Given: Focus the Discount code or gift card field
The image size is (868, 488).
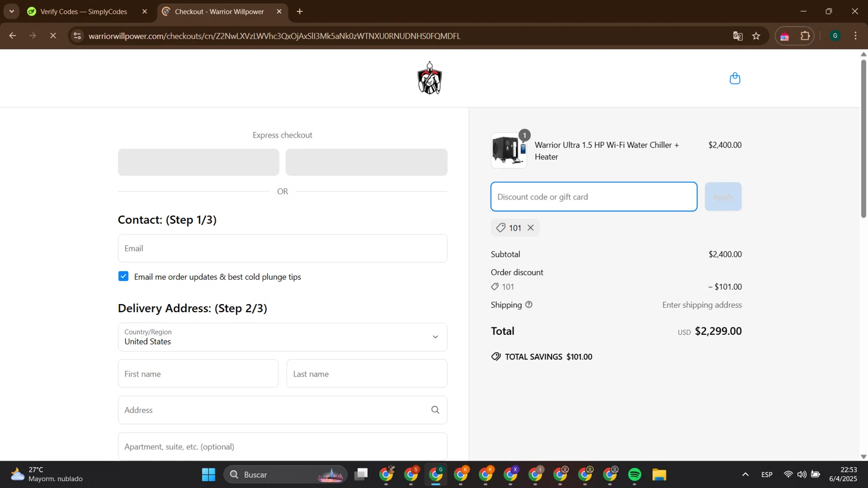Looking at the screenshot, I should point(594,197).
